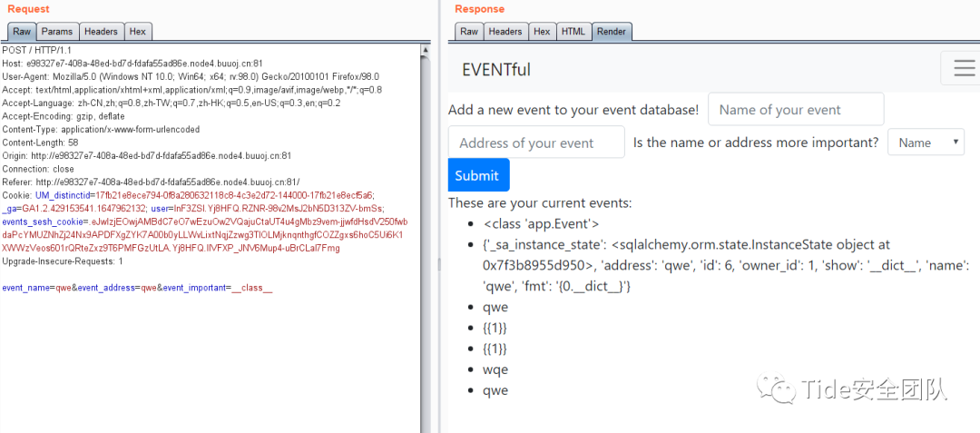Switch to the Request Raw tab
The image size is (980, 433).
click(x=22, y=31)
